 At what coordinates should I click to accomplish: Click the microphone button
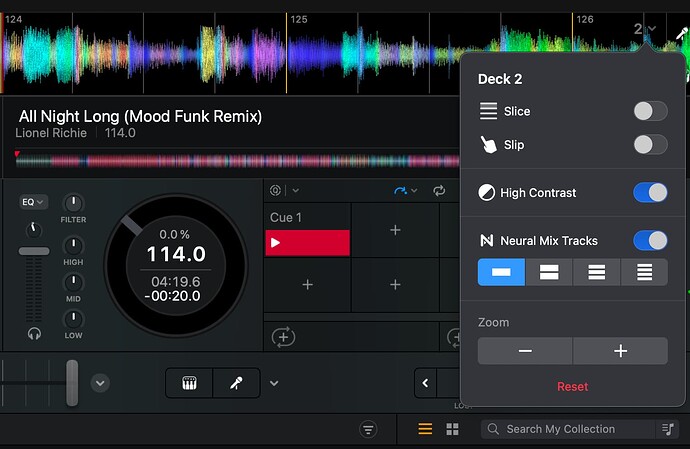click(236, 383)
